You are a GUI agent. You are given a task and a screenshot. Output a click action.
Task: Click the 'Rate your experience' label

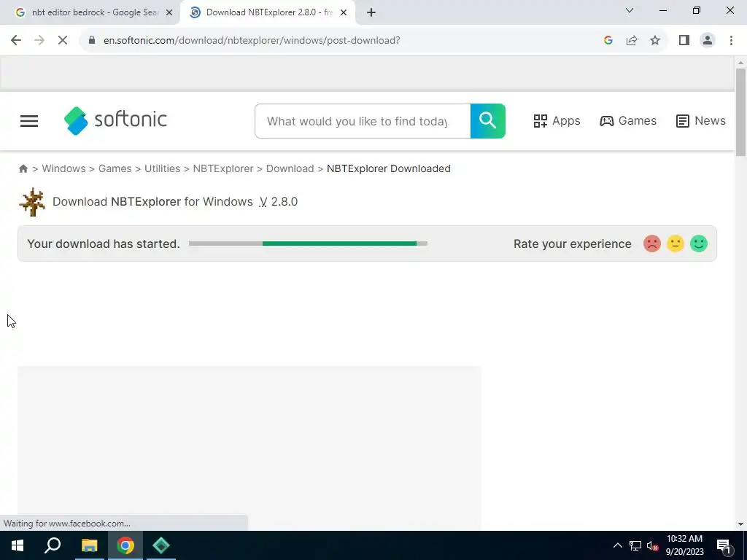(572, 244)
